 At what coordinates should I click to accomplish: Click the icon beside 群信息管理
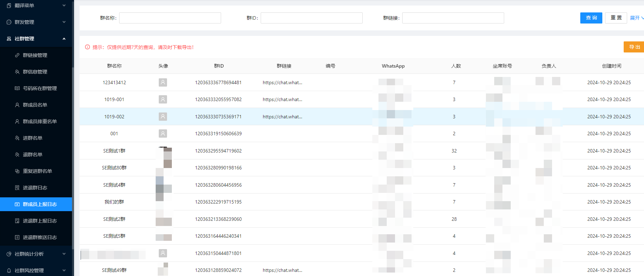[17, 72]
